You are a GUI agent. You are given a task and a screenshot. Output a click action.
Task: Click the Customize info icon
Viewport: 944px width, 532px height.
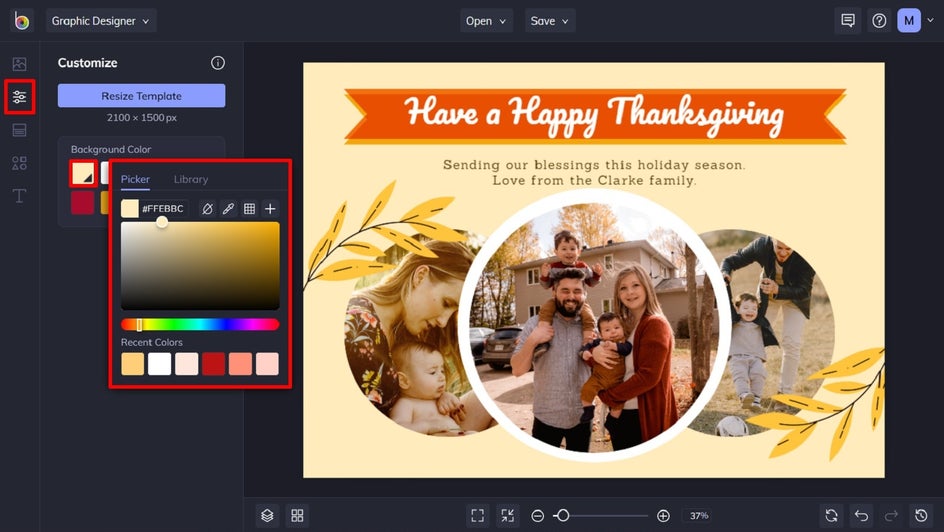click(x=218, y=63)
